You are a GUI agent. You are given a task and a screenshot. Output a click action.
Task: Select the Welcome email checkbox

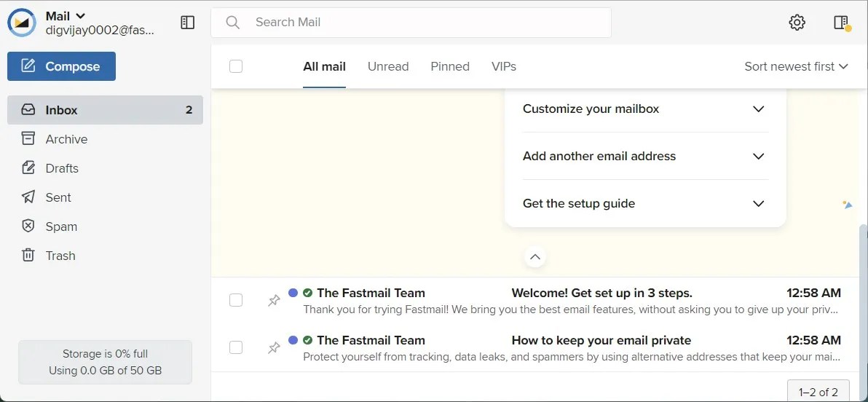pyautogui.click(x=236, y=300)
